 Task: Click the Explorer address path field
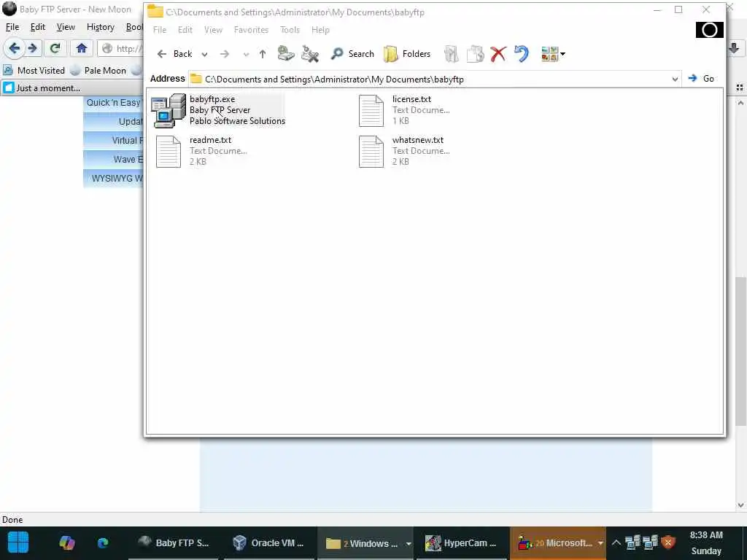pos(429,79)
